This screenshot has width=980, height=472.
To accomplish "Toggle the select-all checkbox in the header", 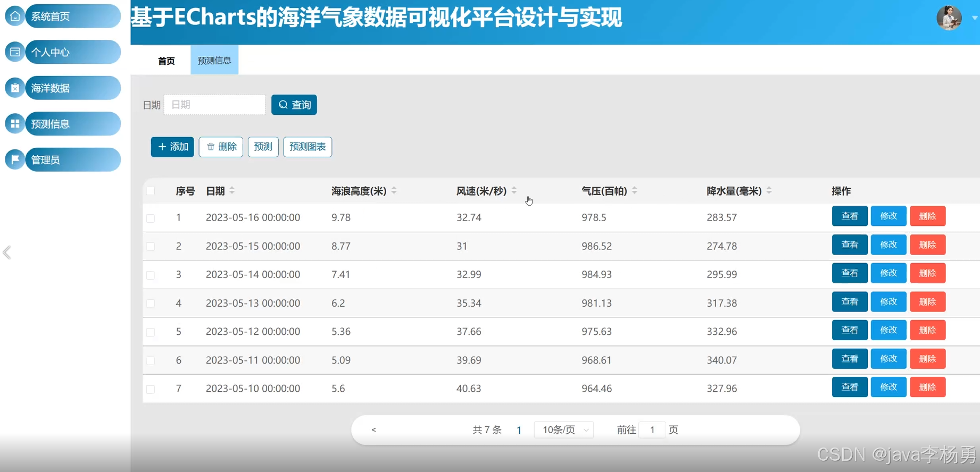I will point(151,191).
